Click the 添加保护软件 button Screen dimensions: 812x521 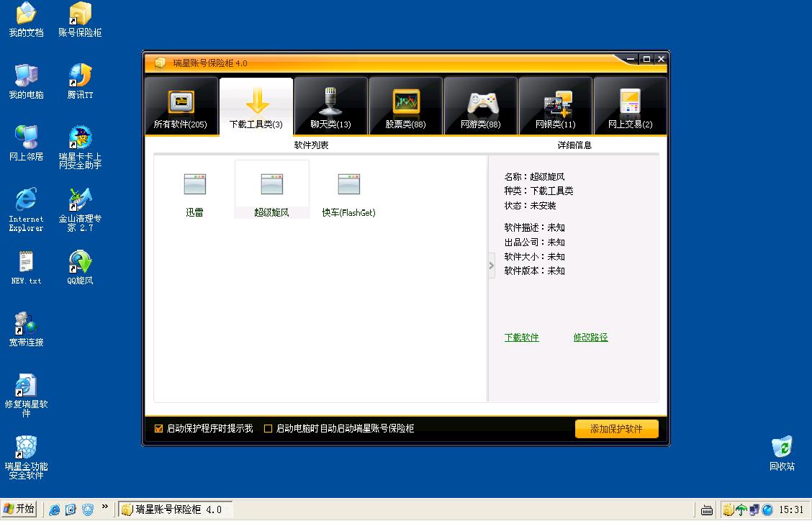pos(617,429)
